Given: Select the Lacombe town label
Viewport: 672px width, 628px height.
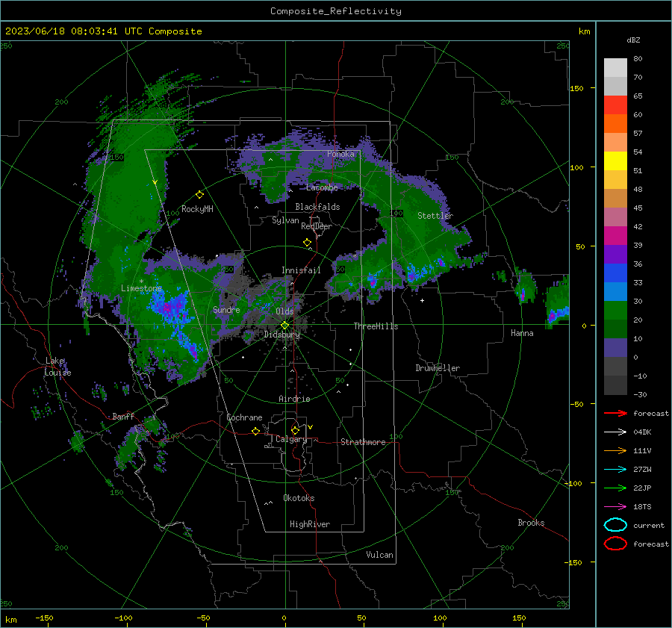Looking at the screenshot, I should (x=322, y=187).
